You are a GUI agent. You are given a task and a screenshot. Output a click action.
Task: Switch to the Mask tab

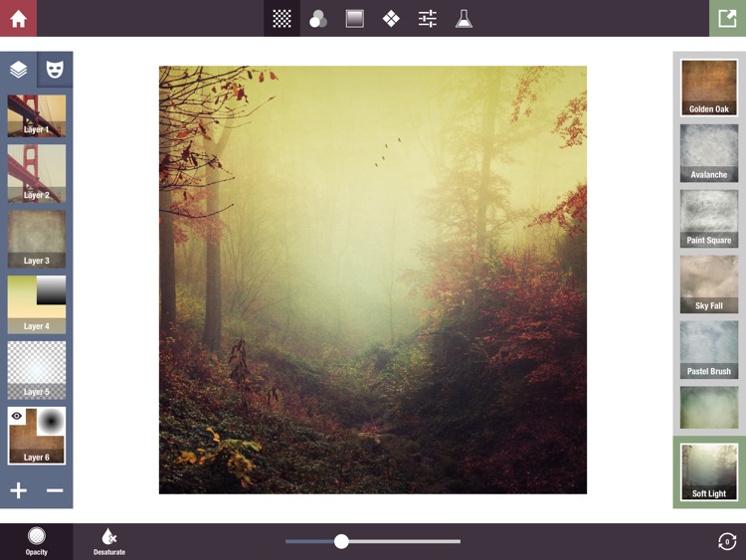55,70
